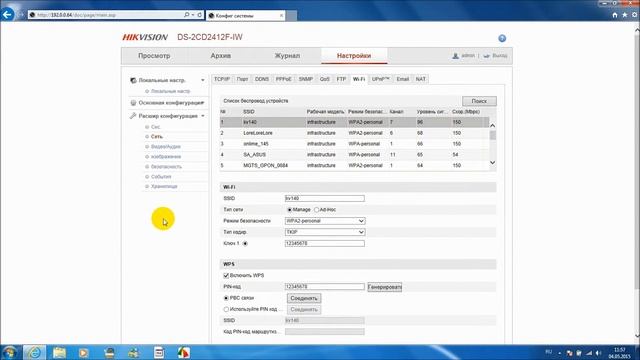Open browser home icon

click(x=615, y=15)
